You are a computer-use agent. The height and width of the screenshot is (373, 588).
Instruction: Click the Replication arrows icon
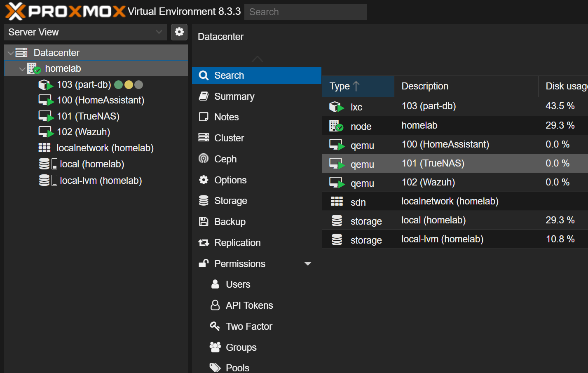204,243
